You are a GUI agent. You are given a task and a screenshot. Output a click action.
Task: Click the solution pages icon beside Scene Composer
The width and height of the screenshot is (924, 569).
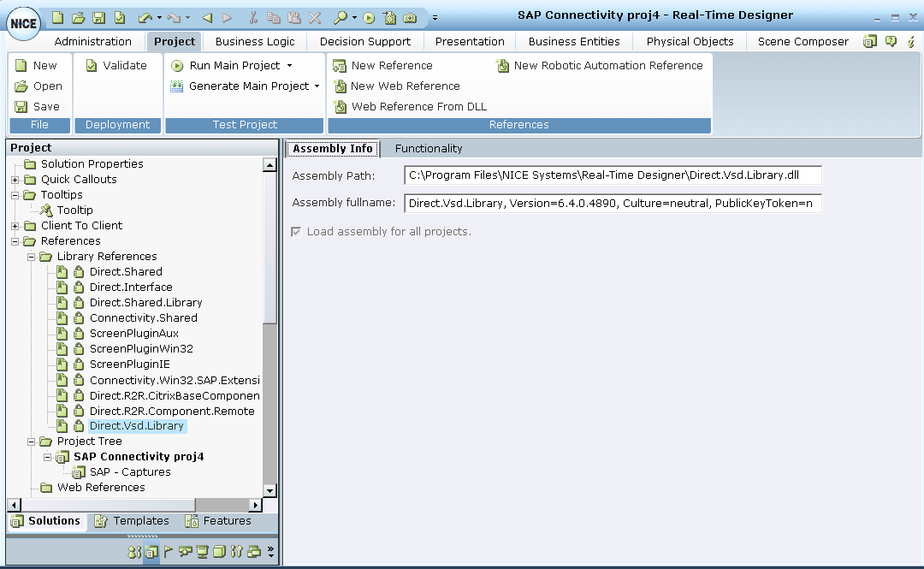pos(870,41)
